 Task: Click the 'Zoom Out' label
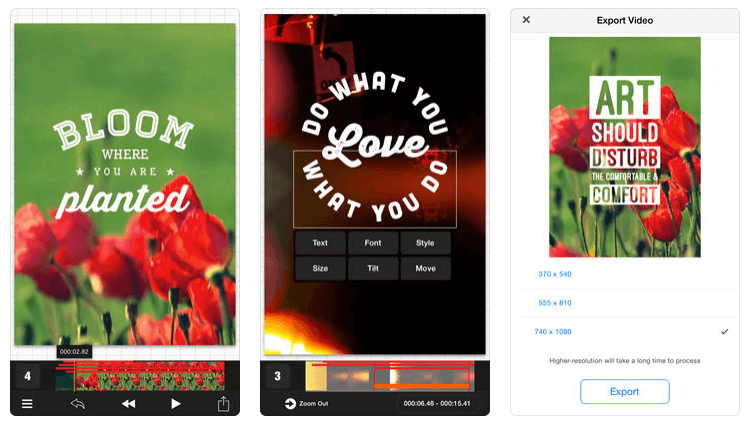click(x=314, y=403)
